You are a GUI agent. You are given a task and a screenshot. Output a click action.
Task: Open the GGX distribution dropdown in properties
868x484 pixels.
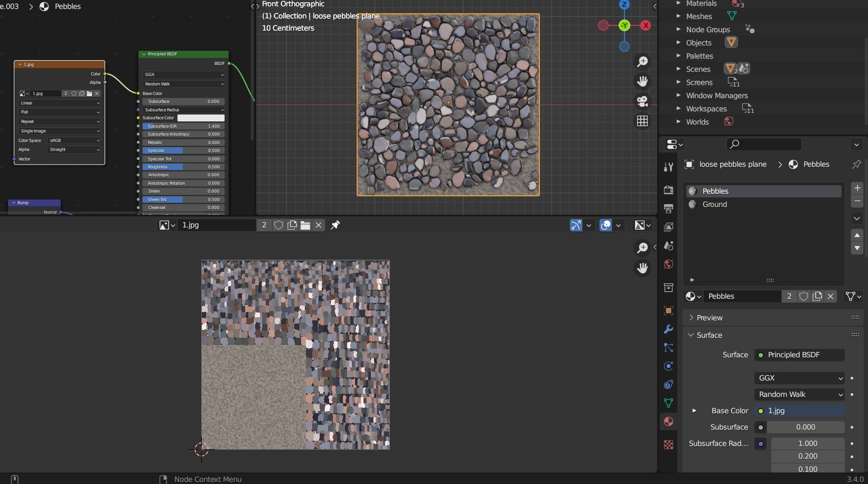point(799,378)
